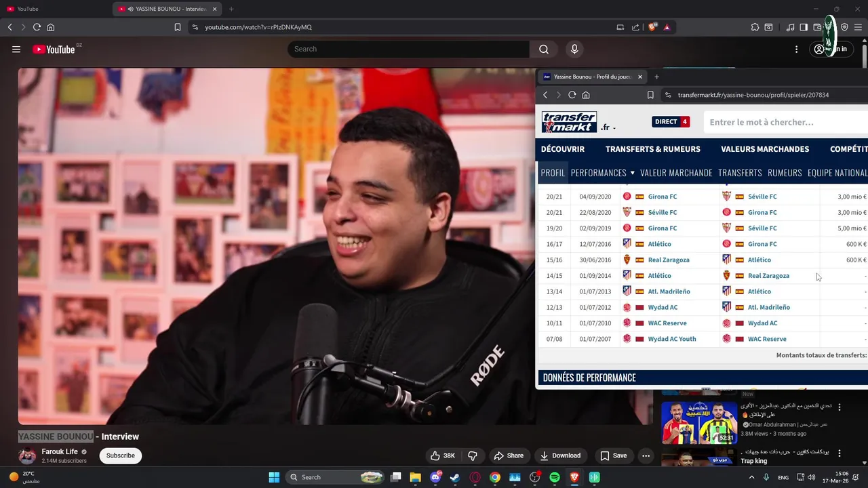Bookmark the YouTube page in address bar
This screenshot has height=488, width=868.
(x=178, y=27)
